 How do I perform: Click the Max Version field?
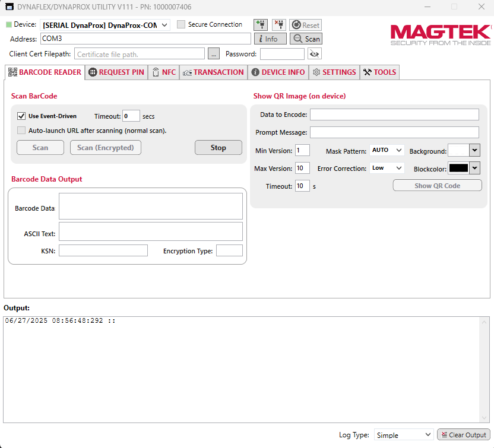pyautogui.click(x=302, y=168)
